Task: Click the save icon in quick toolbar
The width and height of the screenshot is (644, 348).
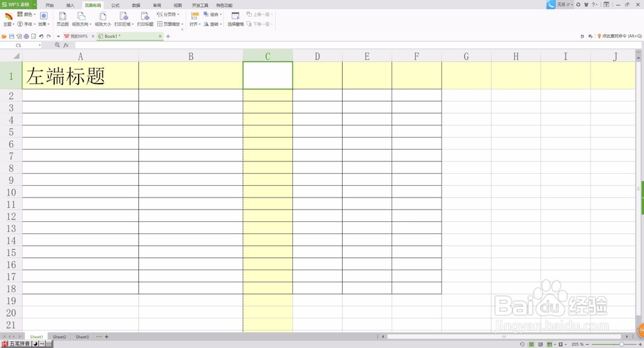Action: 12,36
